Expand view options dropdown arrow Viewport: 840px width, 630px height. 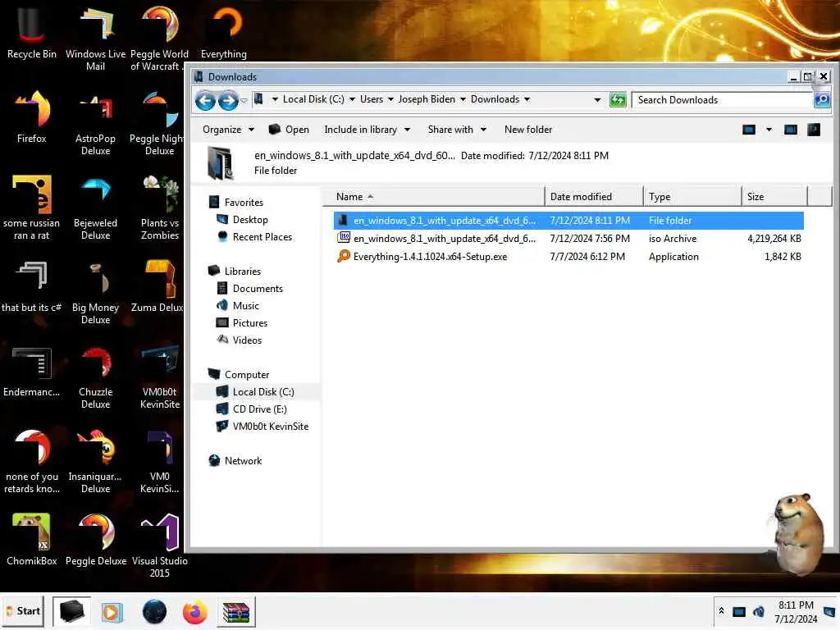point(769,130)
